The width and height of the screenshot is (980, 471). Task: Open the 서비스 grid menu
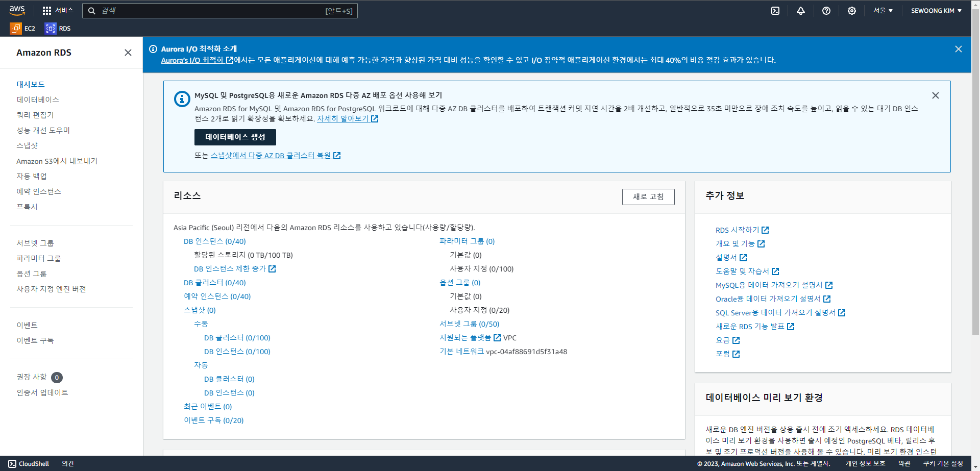(x=58, y=10)
